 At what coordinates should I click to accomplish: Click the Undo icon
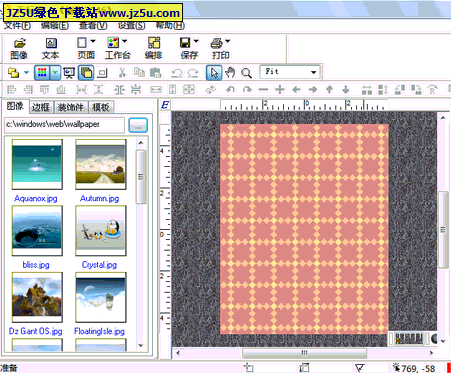pyautogui.click(x=177, y=73)
